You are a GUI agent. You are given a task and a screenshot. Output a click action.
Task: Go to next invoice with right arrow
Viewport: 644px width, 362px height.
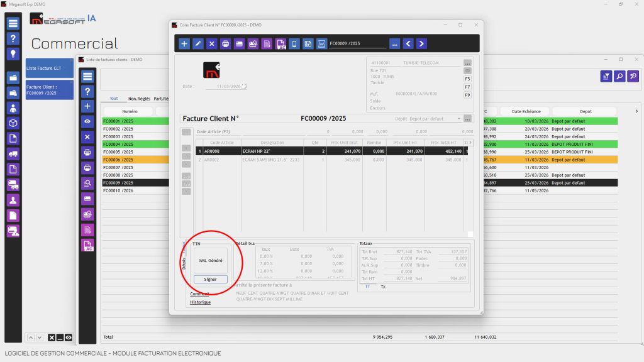pyautogui.click(x=421, y=43)
